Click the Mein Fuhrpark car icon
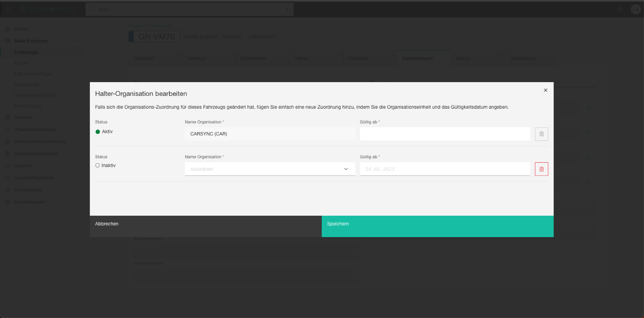This screenshot has width=644, height=318. click(x=8, y=41)
